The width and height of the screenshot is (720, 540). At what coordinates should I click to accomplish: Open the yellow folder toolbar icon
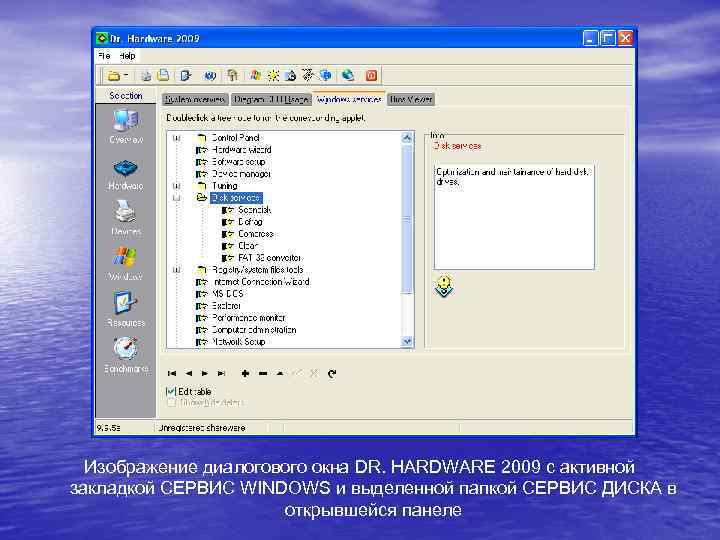113,75
